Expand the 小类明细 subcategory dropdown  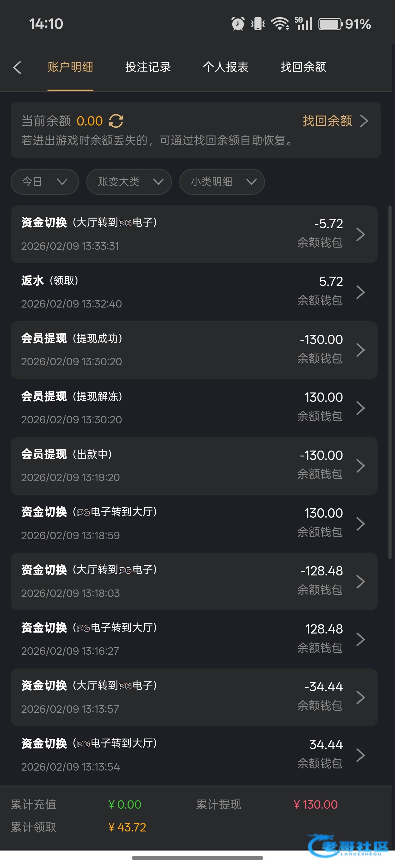click(222, 182)
